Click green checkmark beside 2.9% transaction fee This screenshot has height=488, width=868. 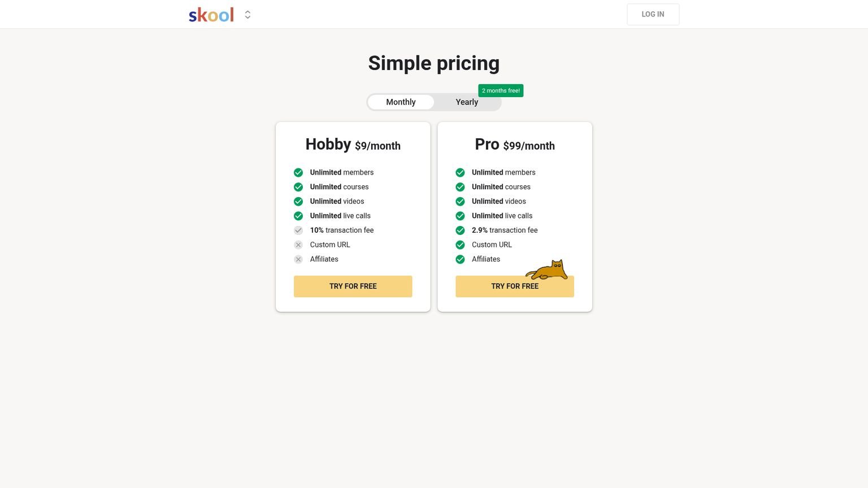460,230
